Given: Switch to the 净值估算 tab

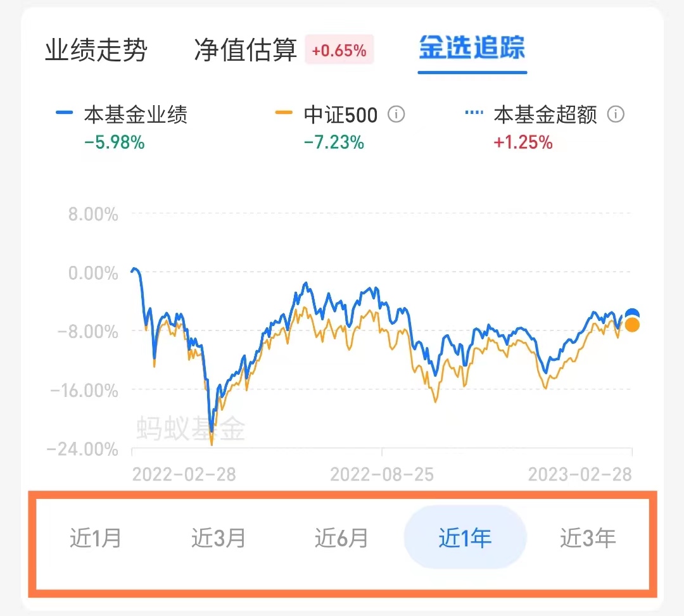Looking at the screenshot, I should tap(246, 51).
